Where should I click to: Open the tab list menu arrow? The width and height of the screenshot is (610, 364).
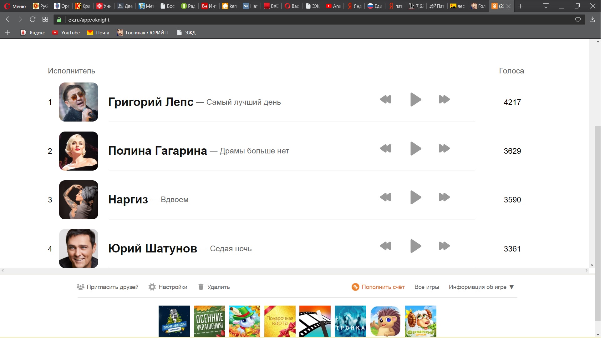546,6
